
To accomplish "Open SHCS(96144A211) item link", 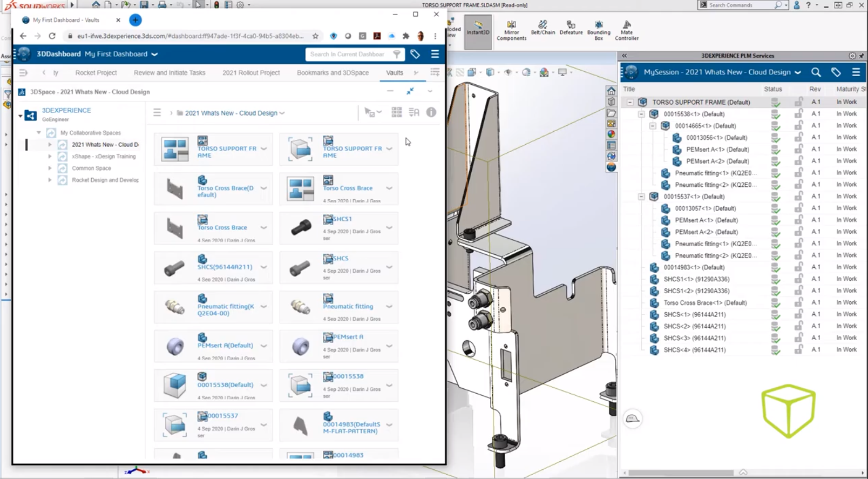I will click(x=225, y=267).
